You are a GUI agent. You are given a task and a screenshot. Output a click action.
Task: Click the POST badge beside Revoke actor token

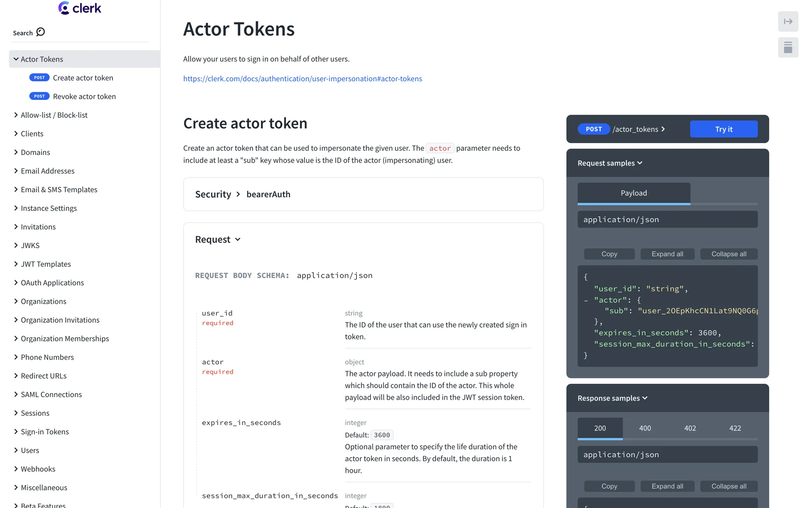39,97
